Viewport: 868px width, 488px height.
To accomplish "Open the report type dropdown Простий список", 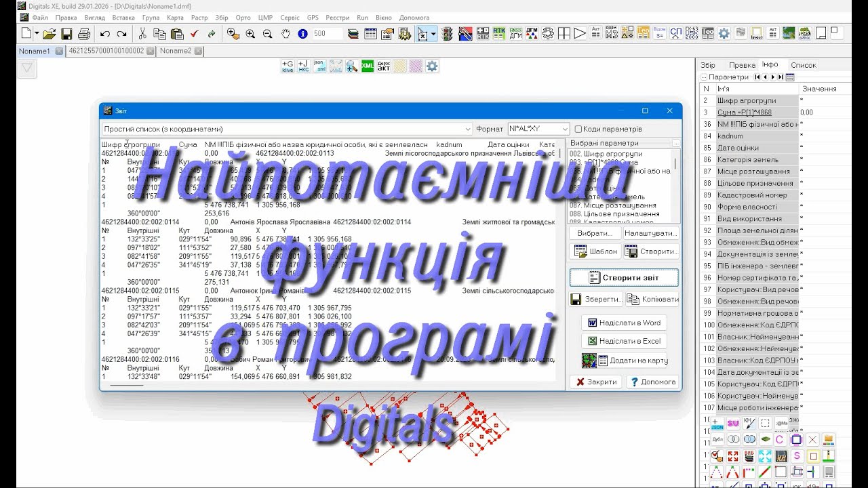I will [287, 129].
